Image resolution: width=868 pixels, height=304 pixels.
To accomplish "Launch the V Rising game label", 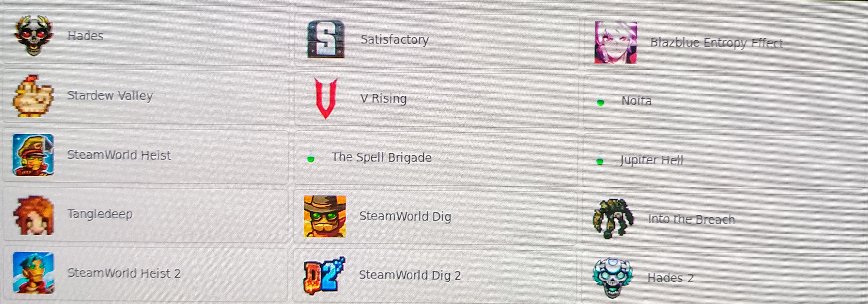I will point(383,98).
